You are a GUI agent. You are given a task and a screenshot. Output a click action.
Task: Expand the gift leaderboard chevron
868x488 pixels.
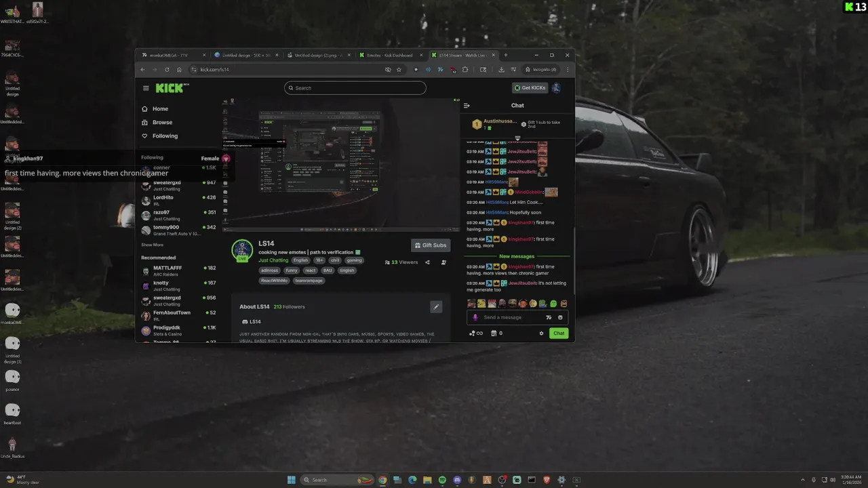pos(517,138)
